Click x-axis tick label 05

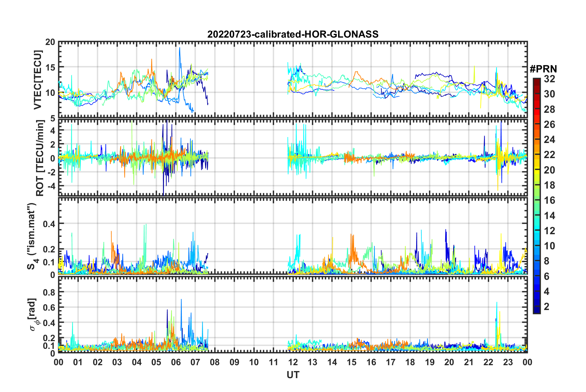click(x=156, y=362)
